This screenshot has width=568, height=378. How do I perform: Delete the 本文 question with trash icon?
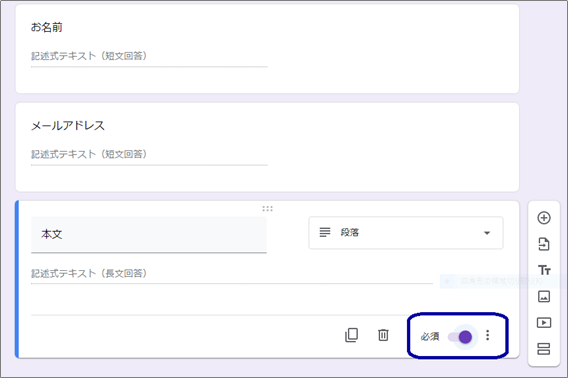pyautogui.click(x=383, y=335)
